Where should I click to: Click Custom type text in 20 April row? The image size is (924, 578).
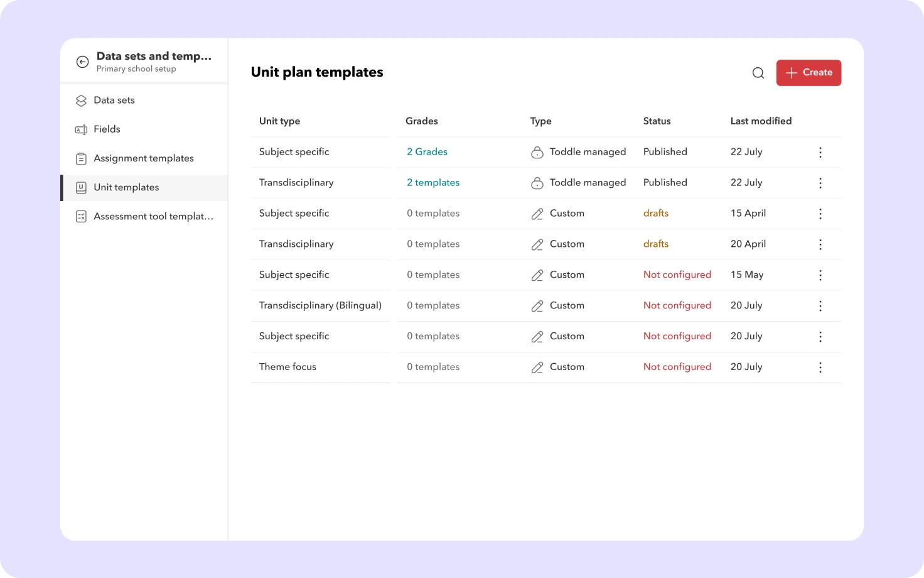pyautogui.click(x=567, y=244)
